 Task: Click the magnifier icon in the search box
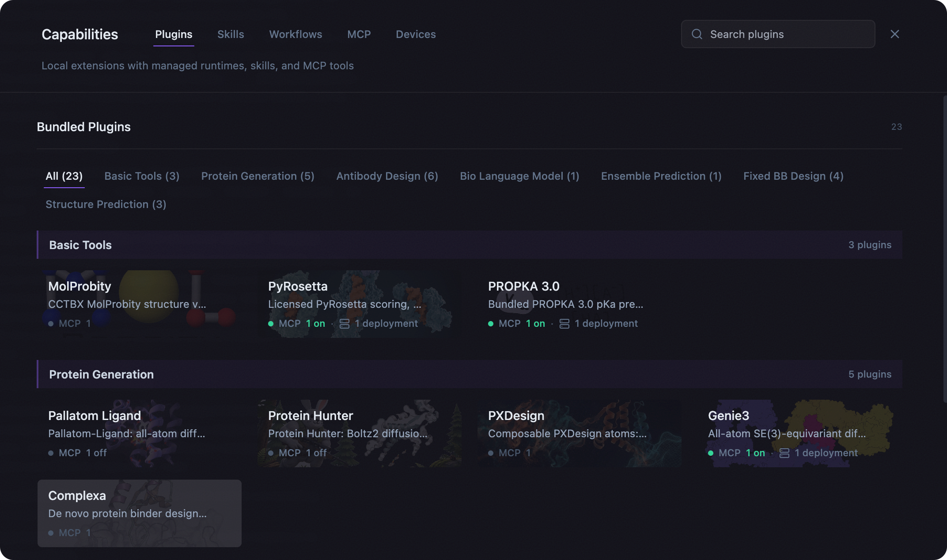click(x=697, y=34)
